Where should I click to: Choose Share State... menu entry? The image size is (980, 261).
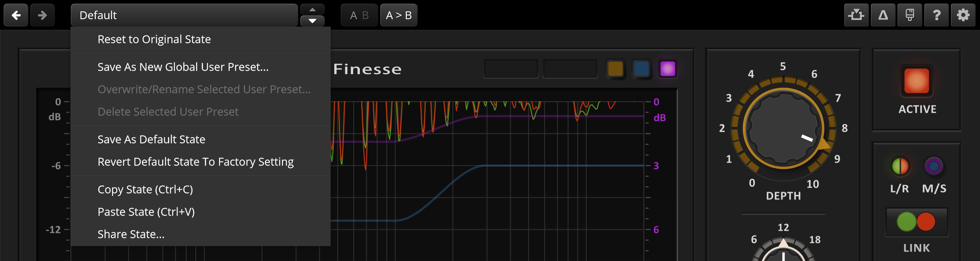point(201,234)
